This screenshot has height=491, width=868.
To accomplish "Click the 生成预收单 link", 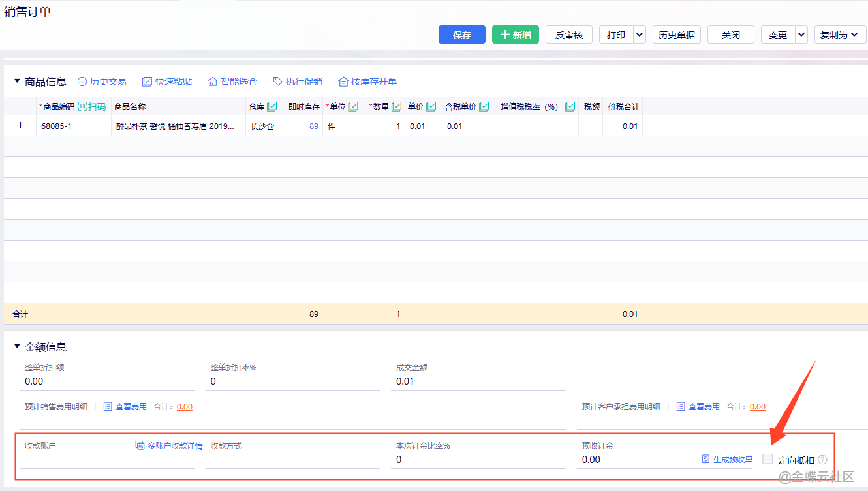I will click(x=727, y=459).
